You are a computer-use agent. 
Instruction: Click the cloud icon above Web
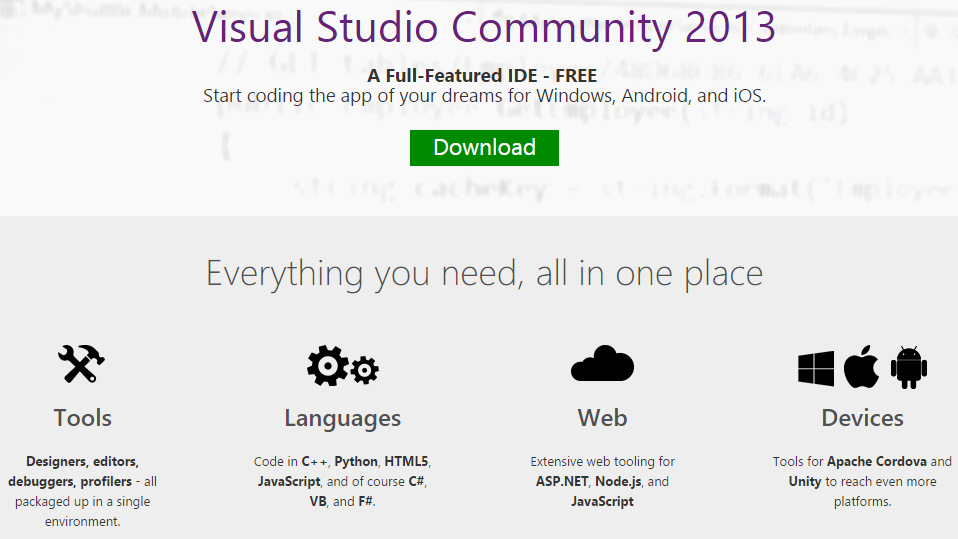tap(602, 365)
